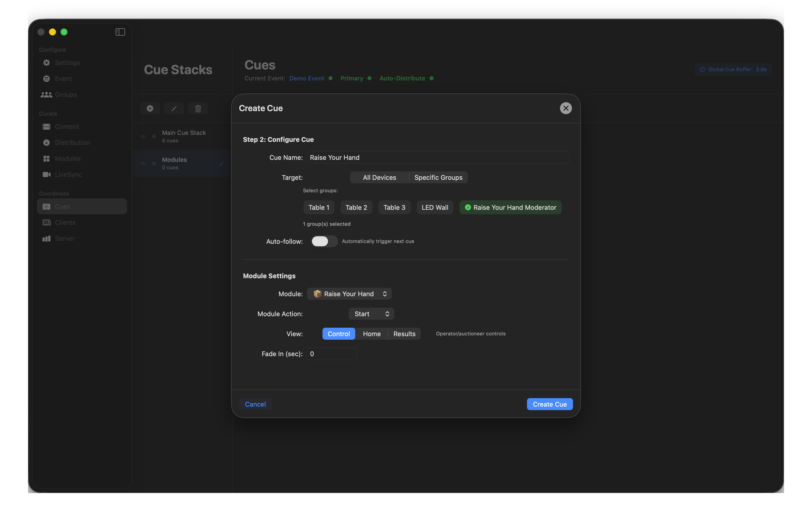Viewport: 812px width, 530px height.
Task: Open LiveSync in the sidebar
Action: point(82,175)
